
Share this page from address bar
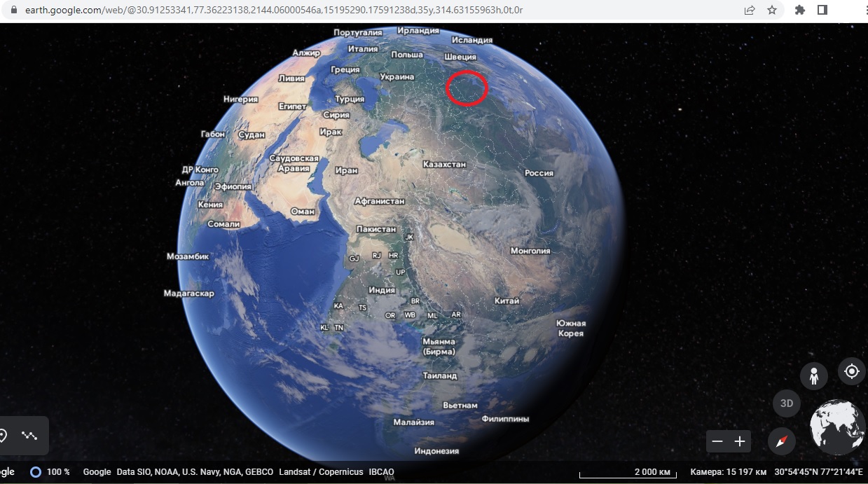[x=750, y=10]
